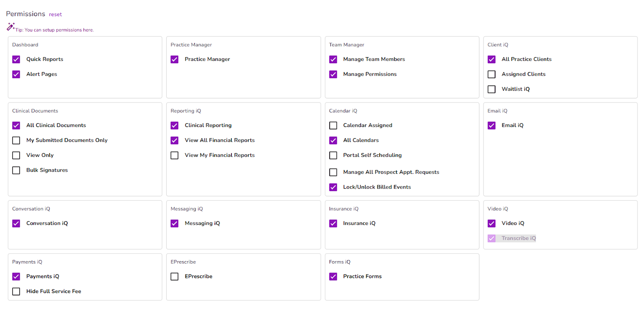Check View My Financial Reports
This screenshot has height=310, width=644.
pos(174,155)
